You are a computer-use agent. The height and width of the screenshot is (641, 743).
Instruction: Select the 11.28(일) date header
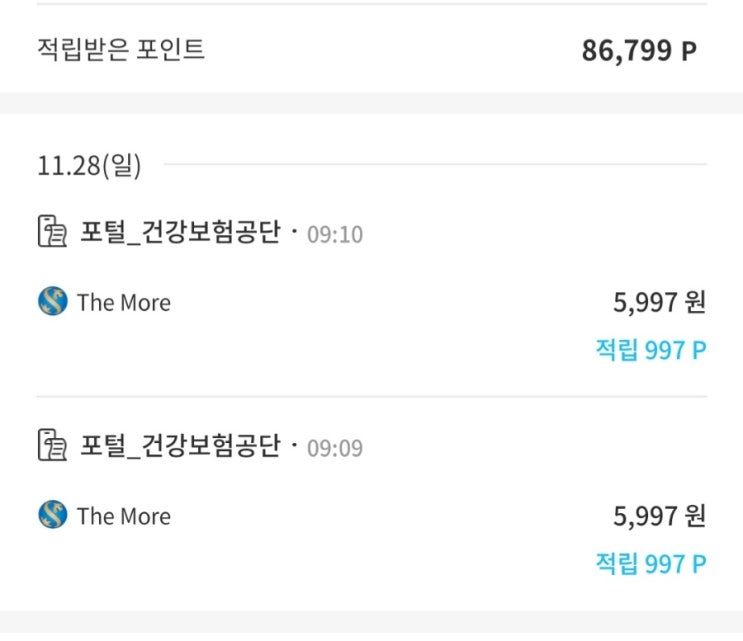tap(89, 165)
